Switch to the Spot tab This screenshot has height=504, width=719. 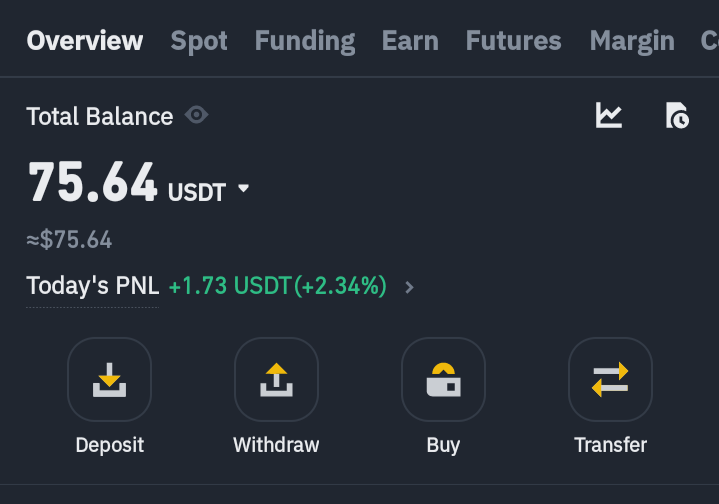pyautogui.click(x=199, y=41)
